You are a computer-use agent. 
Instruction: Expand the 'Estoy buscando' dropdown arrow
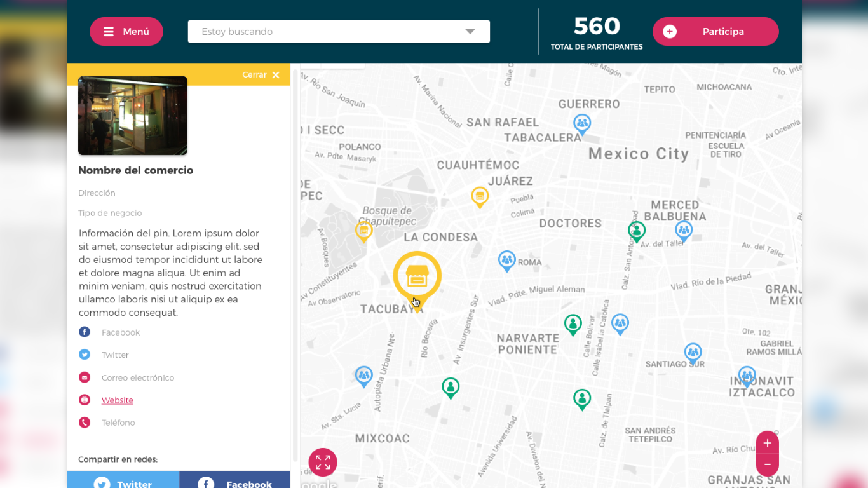(x=470, y=32)
